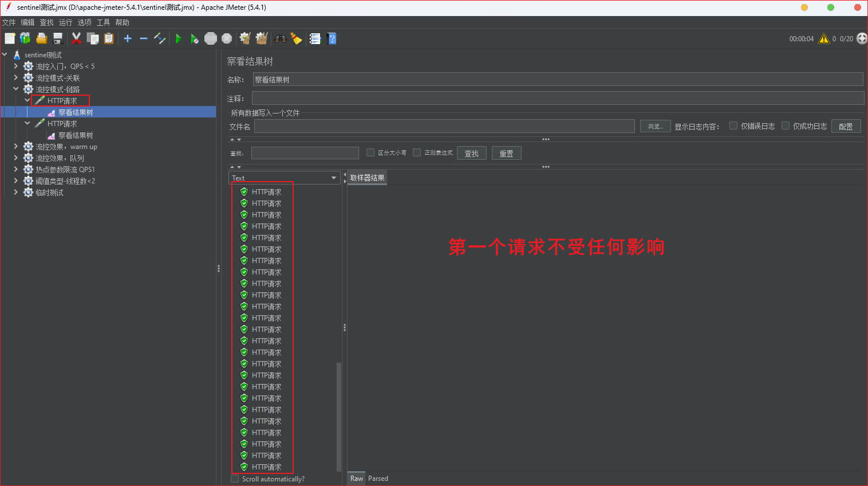The image size is (868, 486).
Task: Open the 工具 menu
Action: [103, 22]
